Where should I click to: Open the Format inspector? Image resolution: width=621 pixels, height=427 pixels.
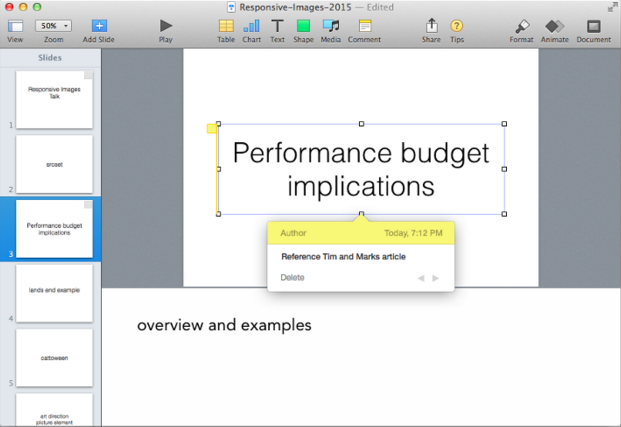pos(522,27)
